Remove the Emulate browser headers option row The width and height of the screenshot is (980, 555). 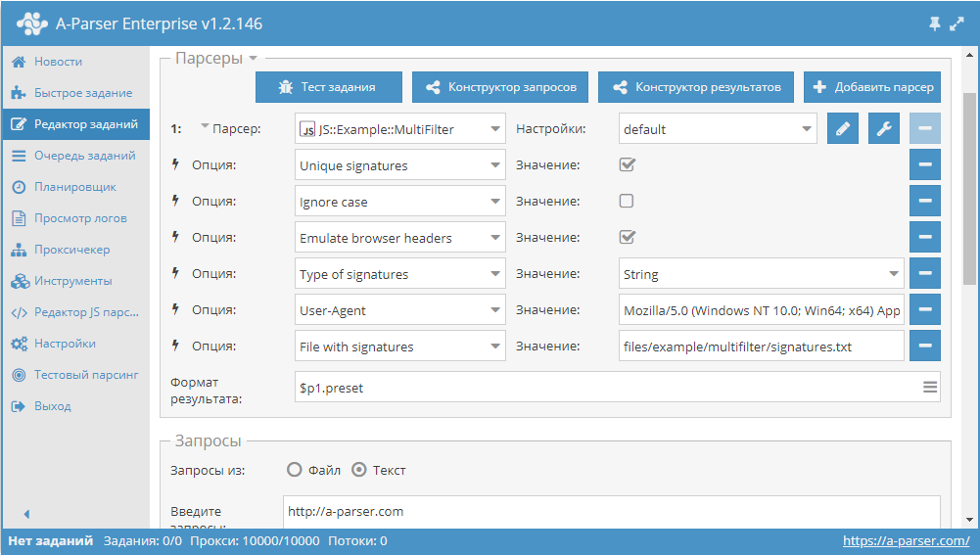coord(925,238)
